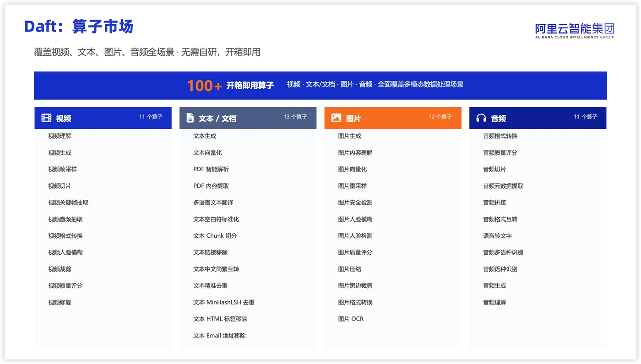The image size is (641, 364).
Task: Click the 音频质量评分 operator
Action: click(x=500, y=153)
